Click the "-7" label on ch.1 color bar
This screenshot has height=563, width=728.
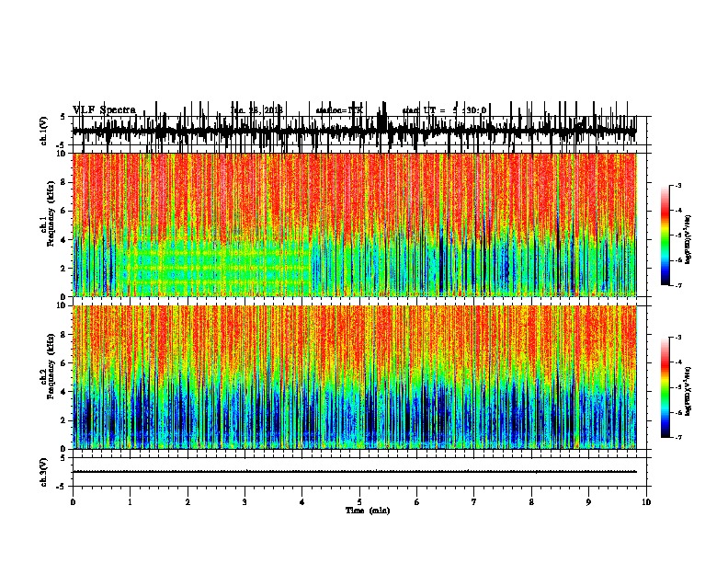tap(677, 285)
